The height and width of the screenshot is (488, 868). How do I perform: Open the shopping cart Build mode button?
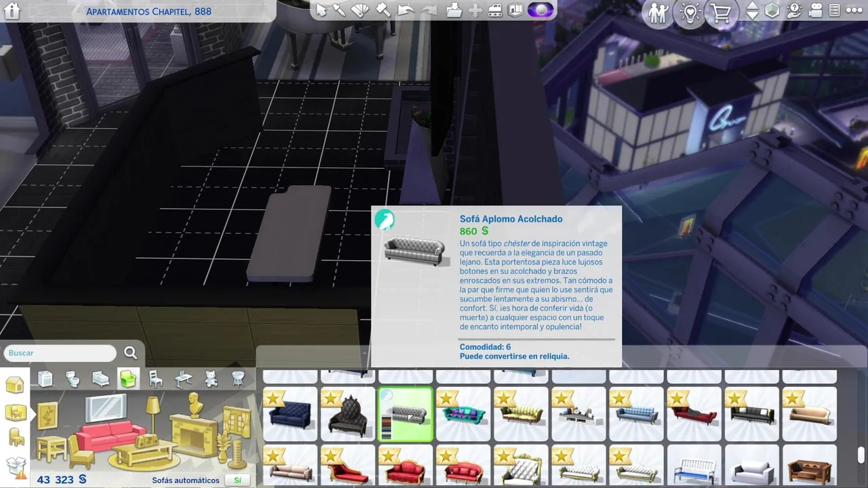point(722,14)
